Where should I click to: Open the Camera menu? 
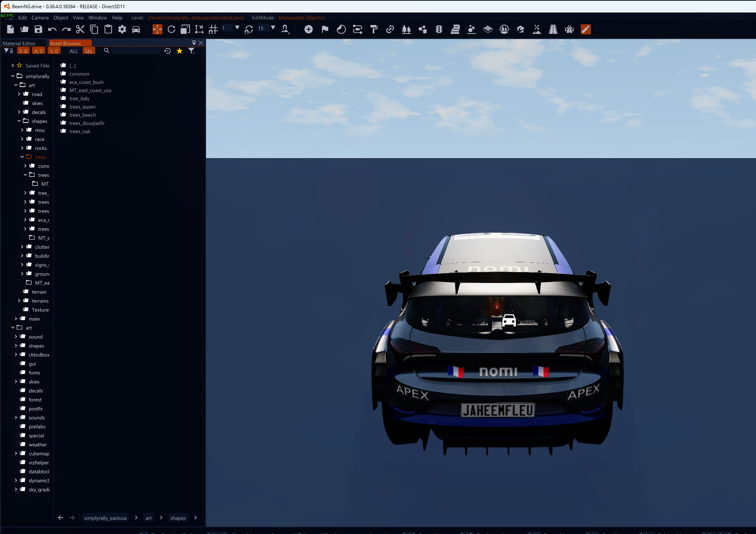(40, 18)
